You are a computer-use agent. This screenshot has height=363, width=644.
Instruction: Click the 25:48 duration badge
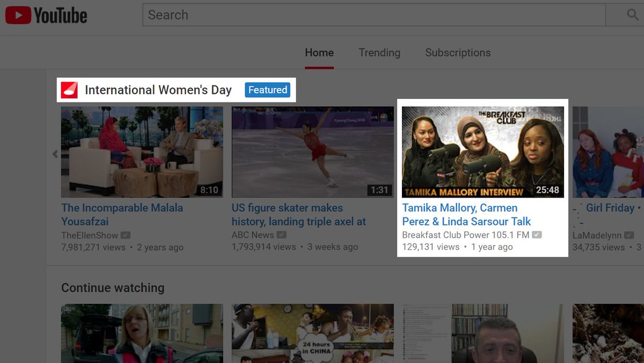click(x=547, y=190)
